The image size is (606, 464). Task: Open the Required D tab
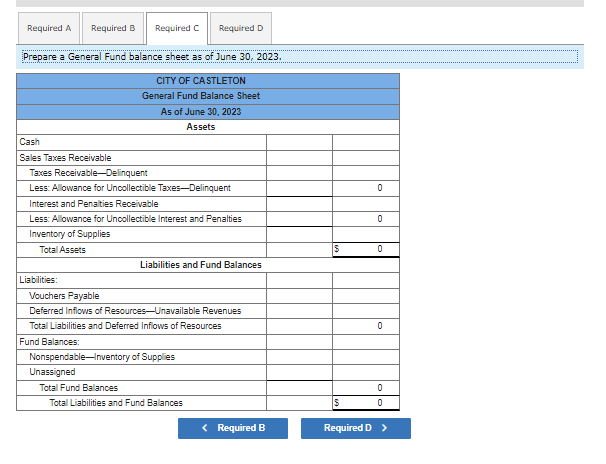click(x=241, y=28)
